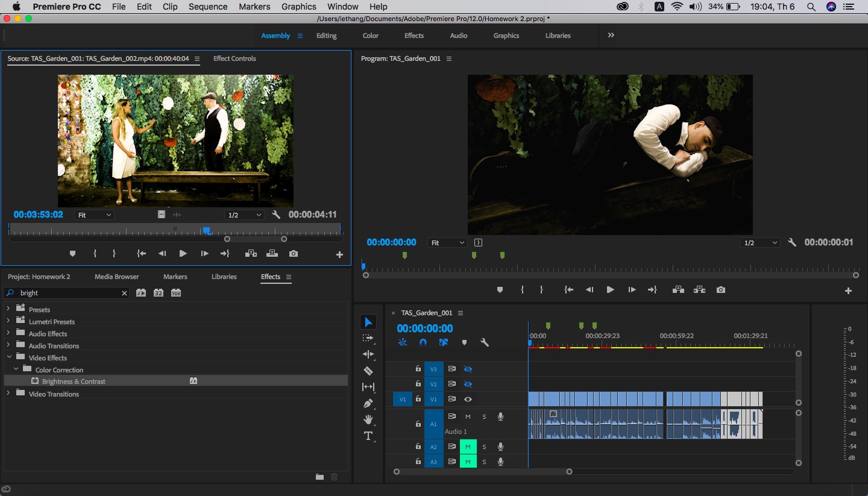Open Program monitor 1/2 resolution dropdown
The width and height of the screenshot is (868, 496).
(760, 243)
